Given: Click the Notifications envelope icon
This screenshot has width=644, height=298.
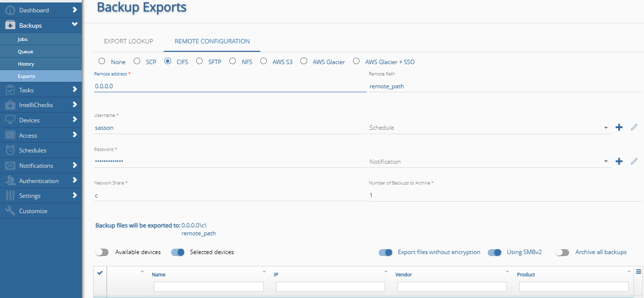Looking at the screenshot, I should [10, 166].
